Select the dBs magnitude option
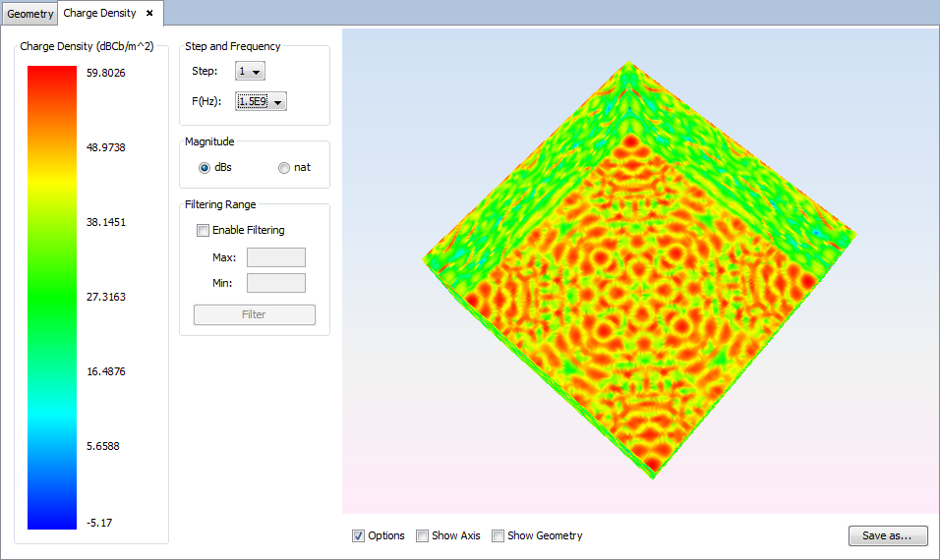The image size is (940, 560). 205,168
